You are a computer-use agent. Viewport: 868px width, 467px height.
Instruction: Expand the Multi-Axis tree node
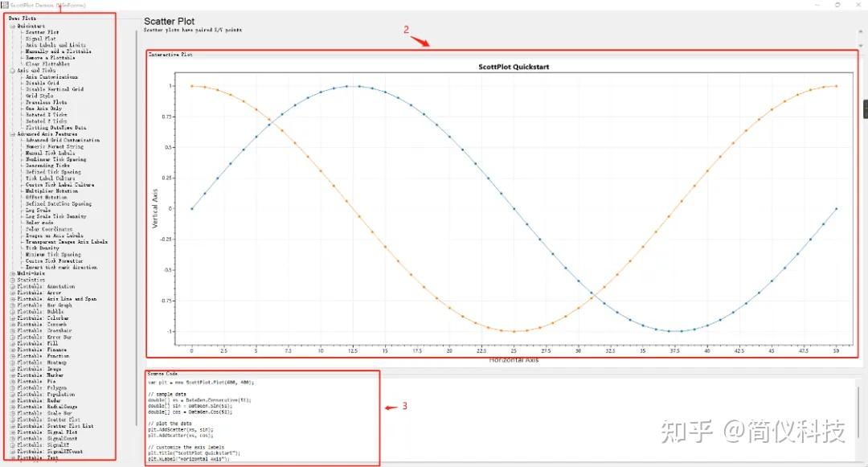pos(12,273)
